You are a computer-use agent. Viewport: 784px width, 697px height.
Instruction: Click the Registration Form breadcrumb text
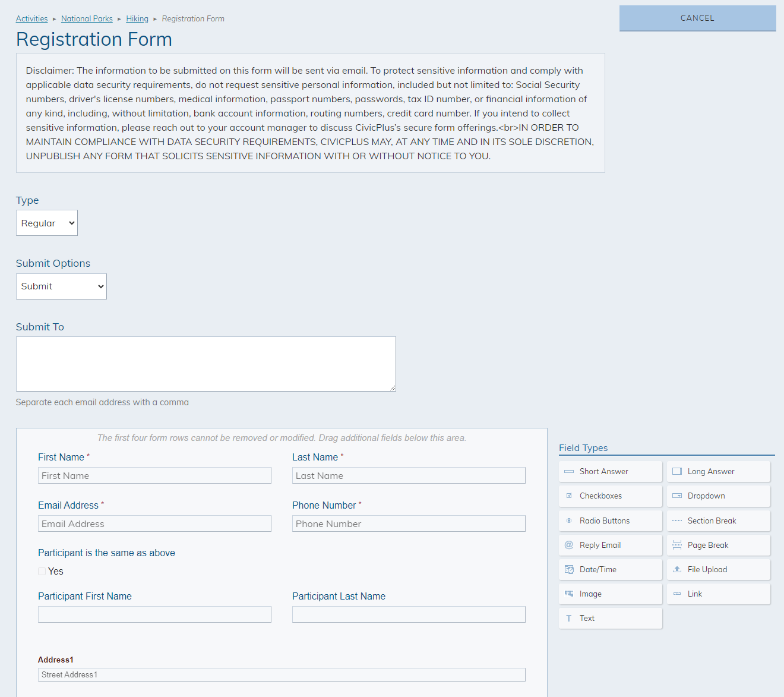193,18
